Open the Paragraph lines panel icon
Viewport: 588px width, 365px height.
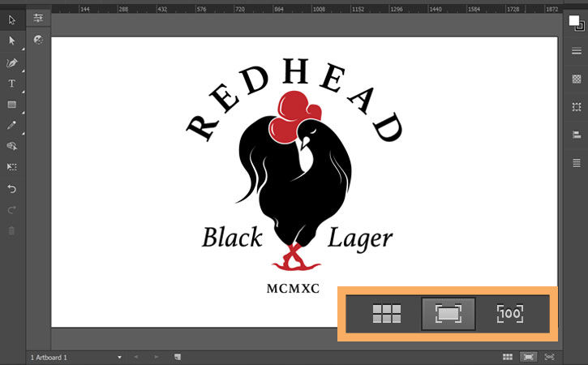point(577,163)
